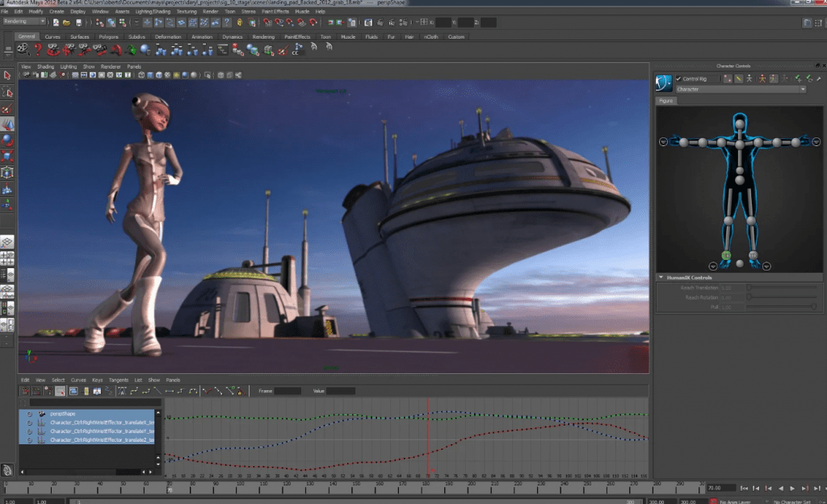Screen dimensions: 827x504
Task: Click the right wrist IK effector on figure
Action: click(x=683, y=142)
